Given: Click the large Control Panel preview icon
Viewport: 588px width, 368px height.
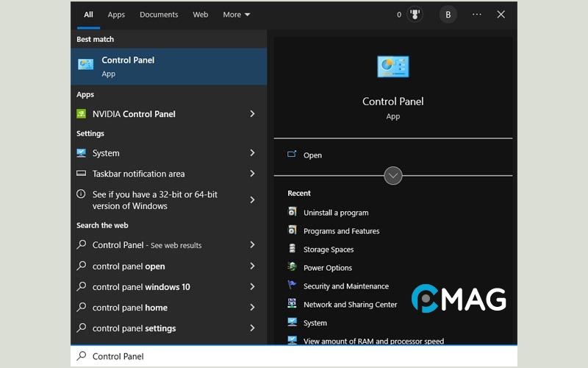Looking at the screenshot, I should tap(392, 67).
